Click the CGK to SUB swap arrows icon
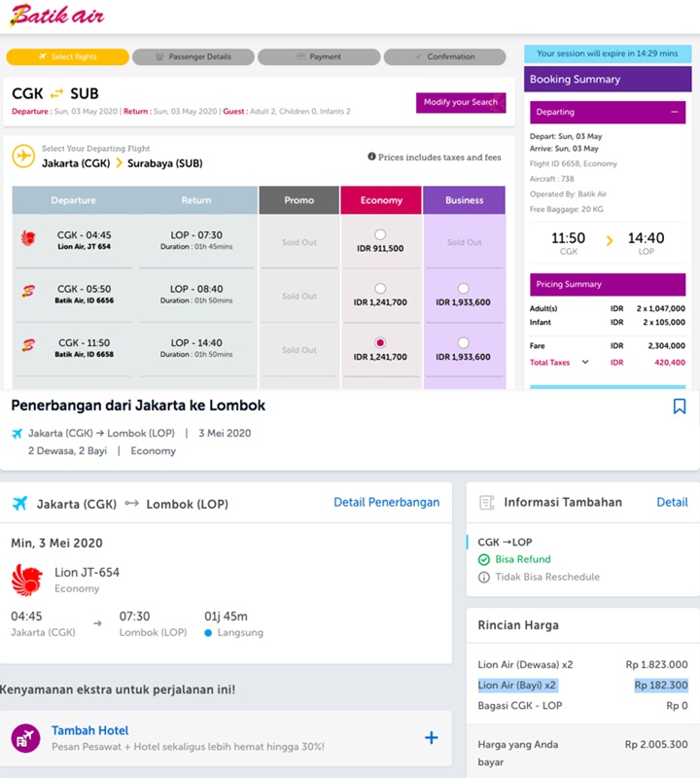 coord(57,93)
